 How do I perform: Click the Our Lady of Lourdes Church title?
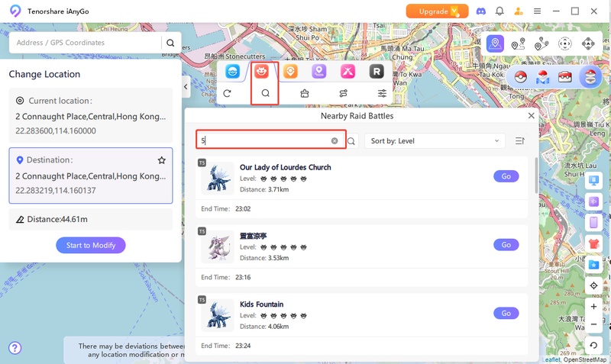click(x=285, y=167)
